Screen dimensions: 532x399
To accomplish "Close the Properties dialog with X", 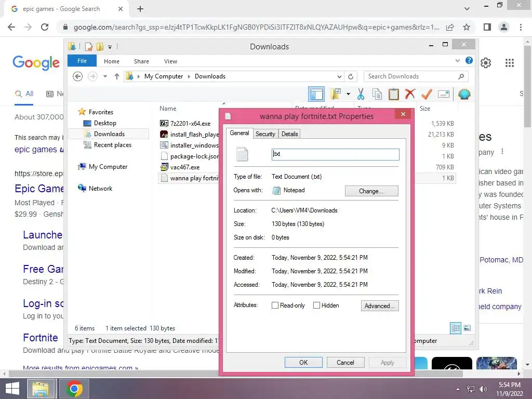I will [x=403, y=114].
